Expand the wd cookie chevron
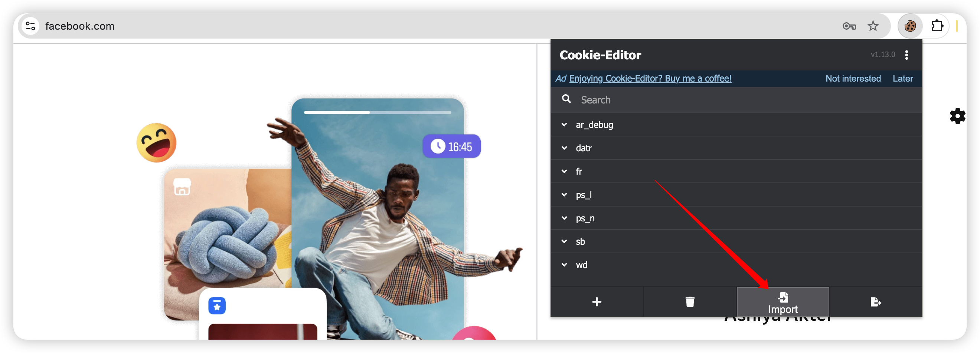980x353 pixels. [x=564, y=265]
